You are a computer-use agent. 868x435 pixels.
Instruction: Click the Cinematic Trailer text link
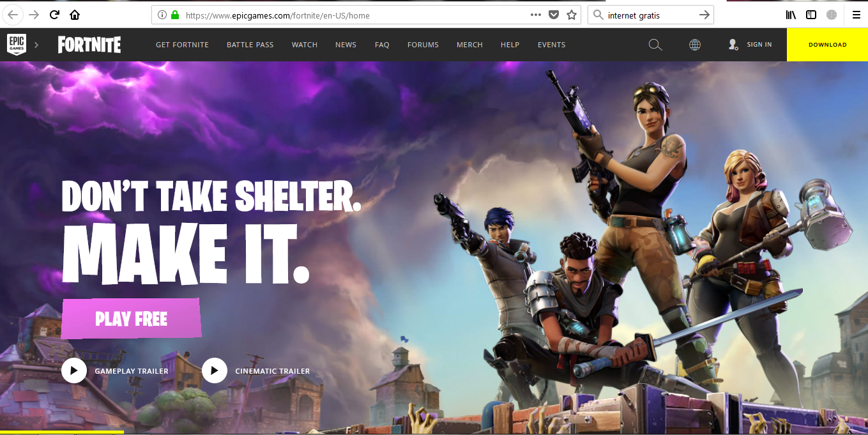272,371
